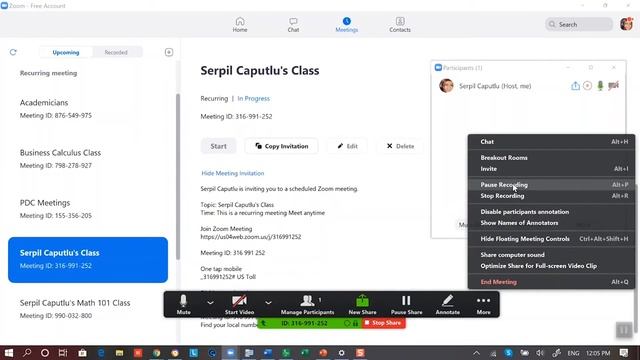This screenshot has width=640, height=360.
Task: Click the Delete meeting button
Action: (x=400, y=146)
